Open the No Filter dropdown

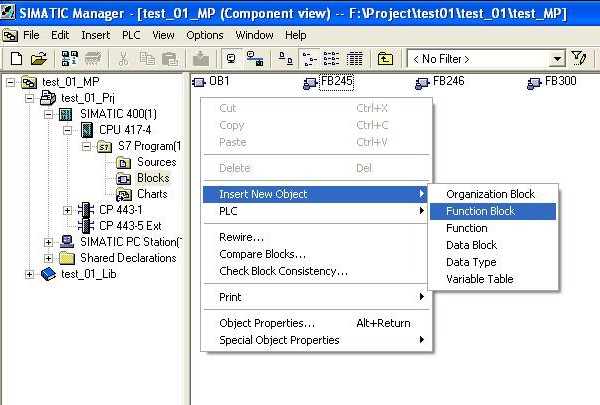coord(558,59)
